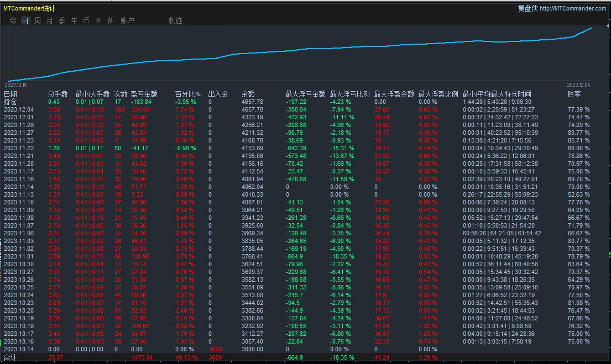Viewport: 611px width, 364px height.
Task: Switch to the 综 overview tab
Action: click(x=13, y=20)
